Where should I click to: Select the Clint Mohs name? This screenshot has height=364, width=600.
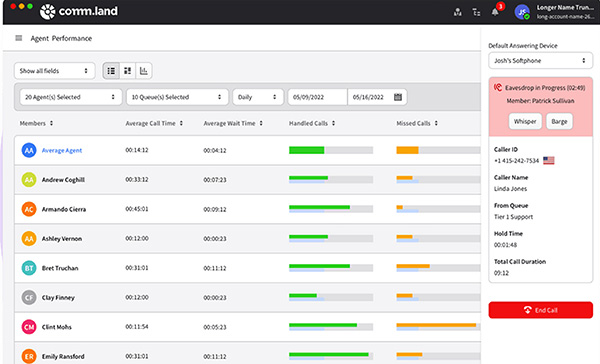57,327
